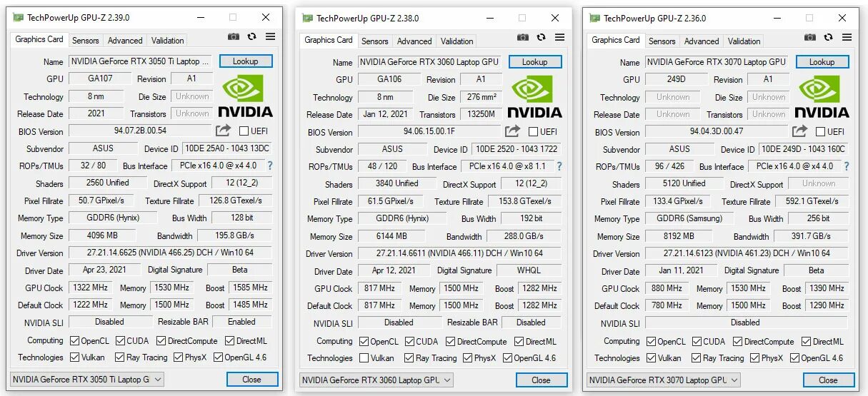This screenshot has width=868, height=396.
Task: Click refresh icon in GPU-Z 2.38.0 window
Action: click(541, 37)
